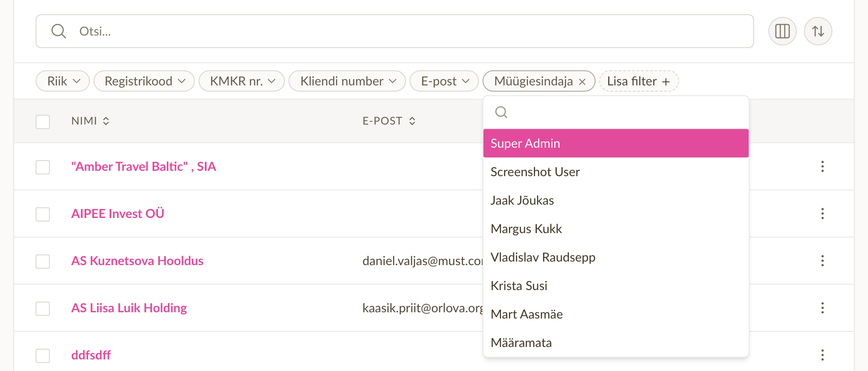This screenshot has width=868, height=371.
Task: Open the AIPEE Invest OÜ client link
Action: click(x=118, y=214)
